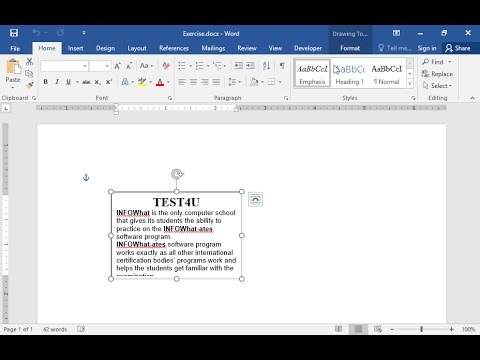Click the font name combo box
The image size is (480, 360).
click(x=64, y=66)
